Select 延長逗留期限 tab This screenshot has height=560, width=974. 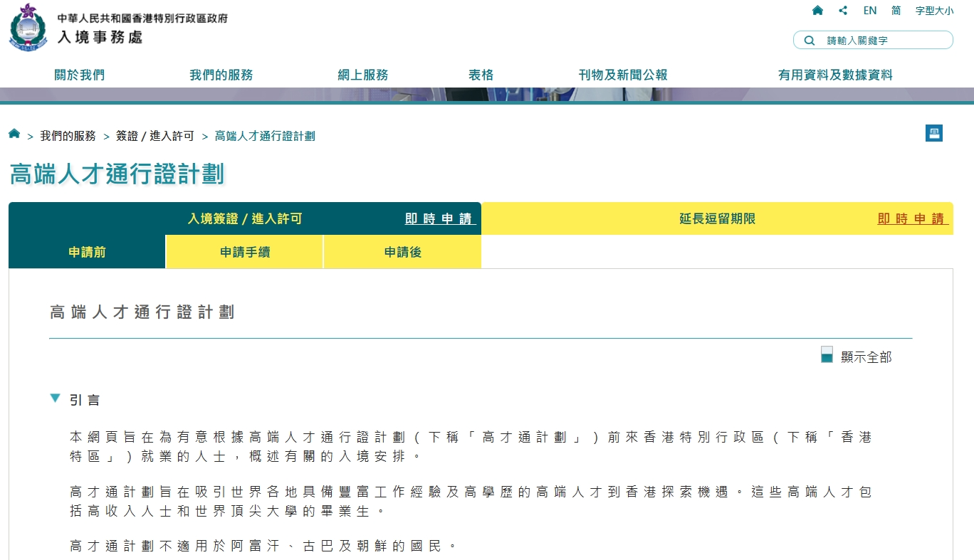[717, 219]
